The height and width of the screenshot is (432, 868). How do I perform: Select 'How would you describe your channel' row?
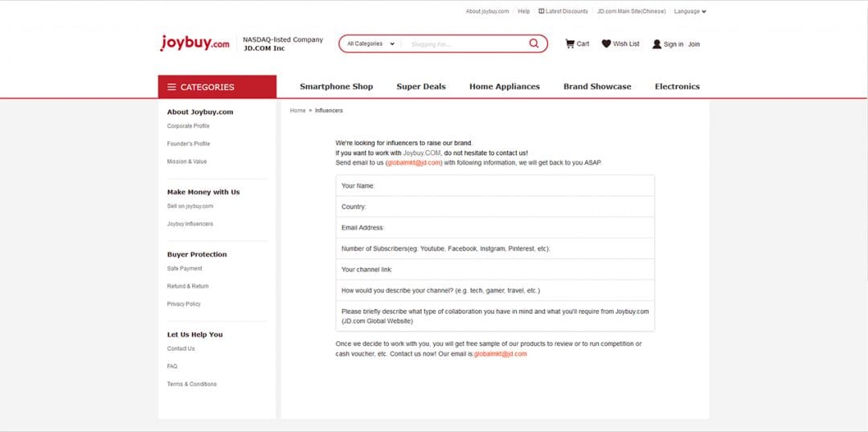pos(495,291)
